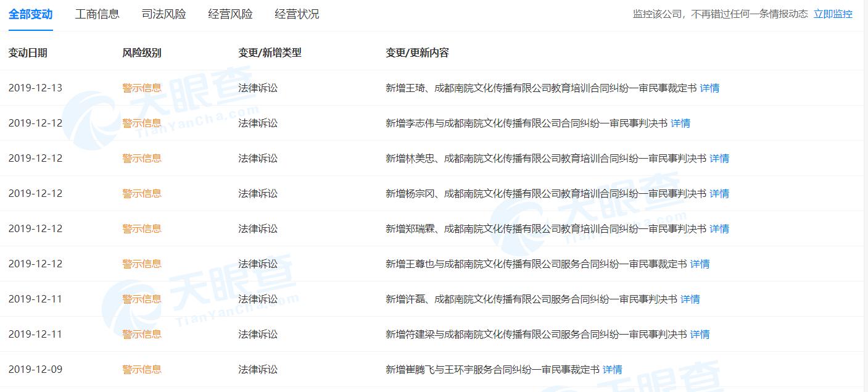Open 详情 for the 王琦 lawsuit row
Screen dimensions: 868x392
709,88
